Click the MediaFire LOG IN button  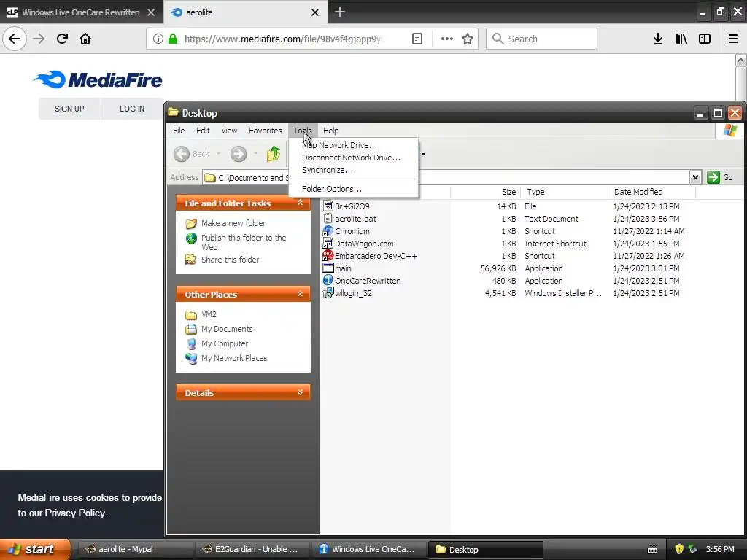point(132,109)
